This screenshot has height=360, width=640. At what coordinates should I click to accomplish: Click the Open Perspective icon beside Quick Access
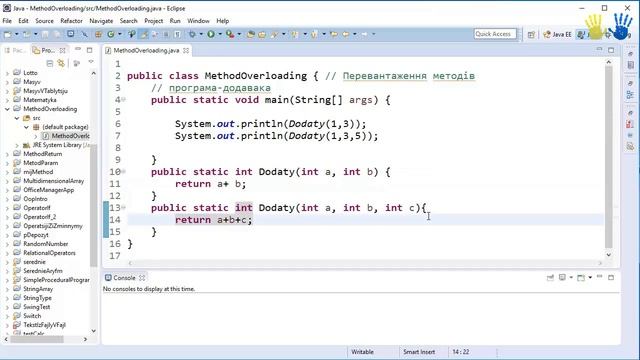click(531, 35)
